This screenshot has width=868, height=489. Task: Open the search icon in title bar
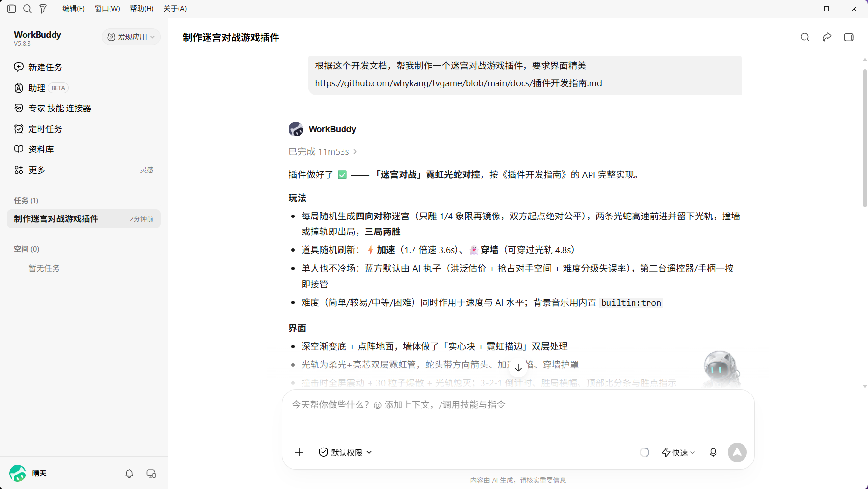pos(28,9)
